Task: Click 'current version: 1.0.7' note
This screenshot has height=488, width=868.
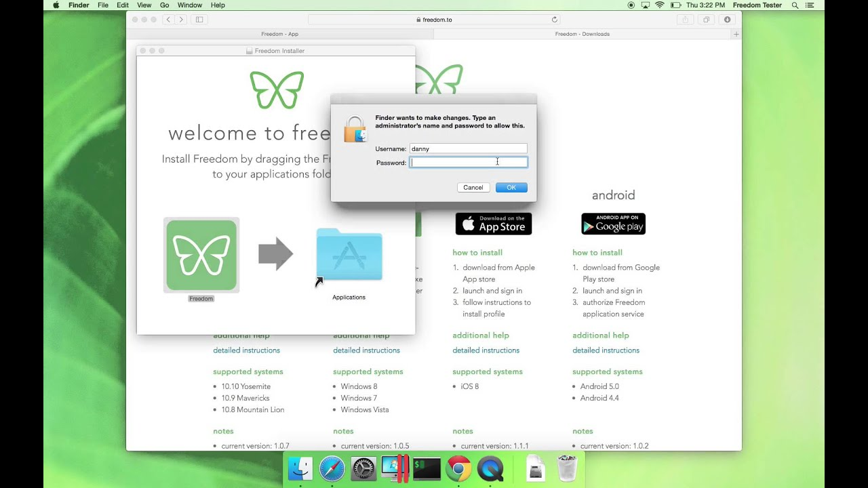Action: (255, 446)
